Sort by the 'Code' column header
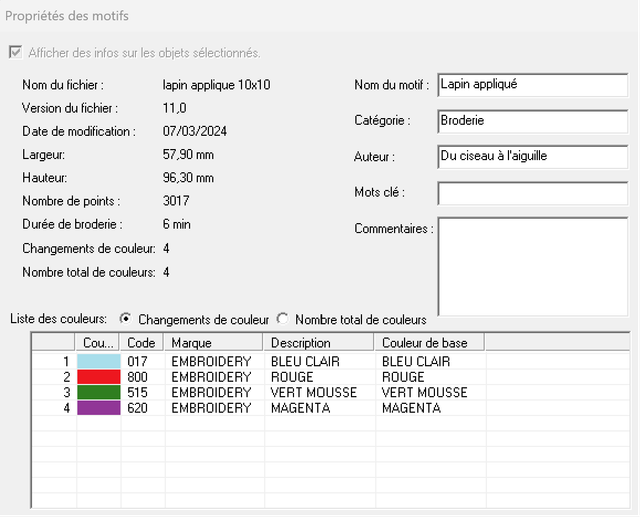The height and width of the screenshot is (517, 640). pos(143,343)
